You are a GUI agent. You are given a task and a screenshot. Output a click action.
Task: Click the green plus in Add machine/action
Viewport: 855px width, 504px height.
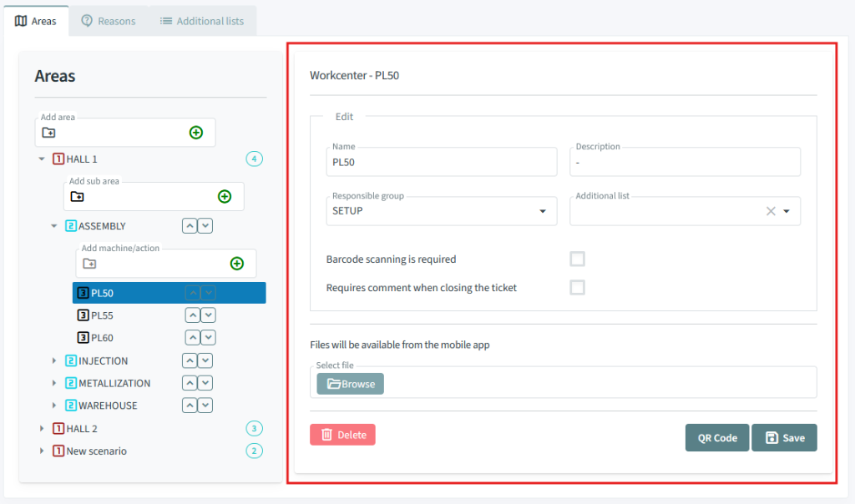(x=237, y=264)
